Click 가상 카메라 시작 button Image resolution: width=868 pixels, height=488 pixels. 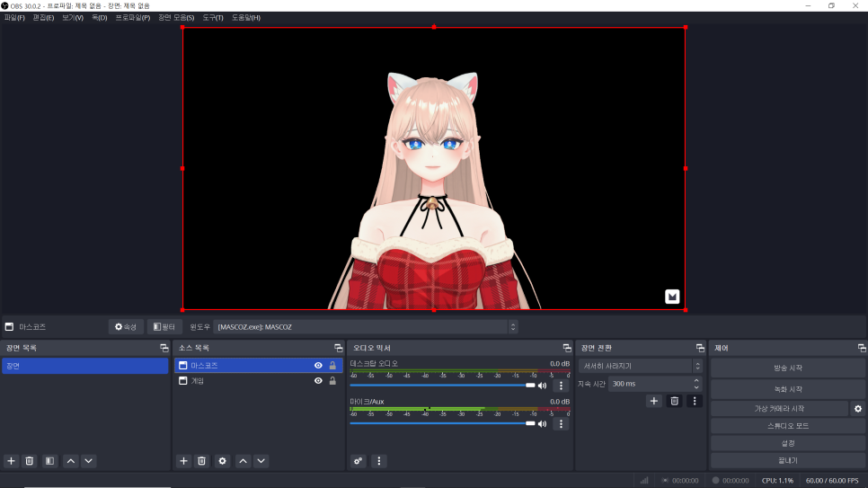(779, 409)
